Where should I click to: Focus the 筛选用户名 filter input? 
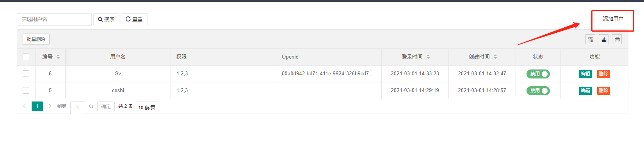(54, 20)
